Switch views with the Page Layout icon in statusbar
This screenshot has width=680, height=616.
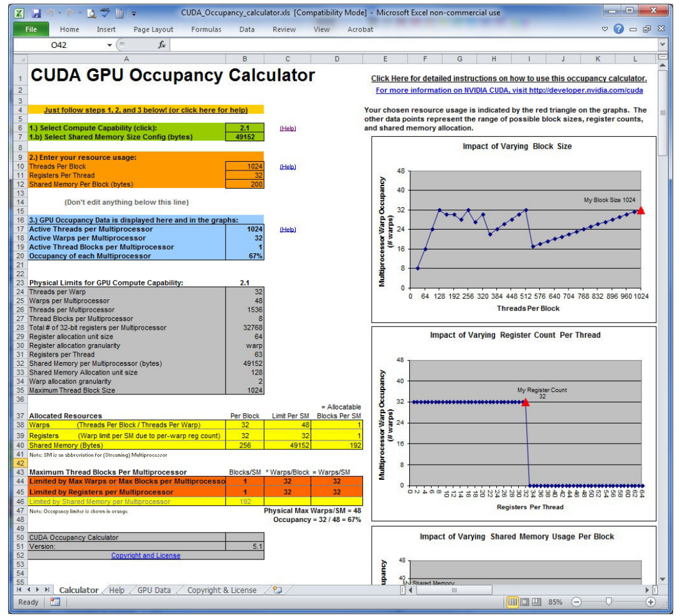525,602
